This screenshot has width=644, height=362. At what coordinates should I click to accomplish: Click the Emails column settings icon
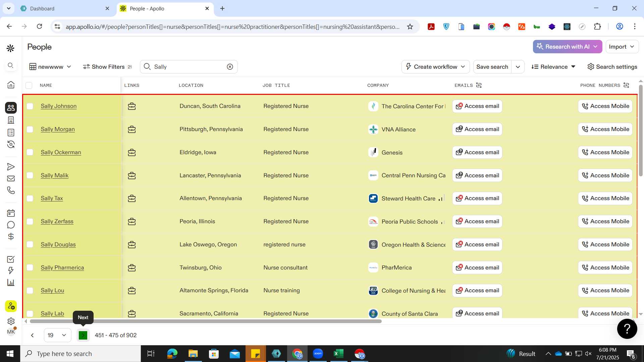(479, 85)
